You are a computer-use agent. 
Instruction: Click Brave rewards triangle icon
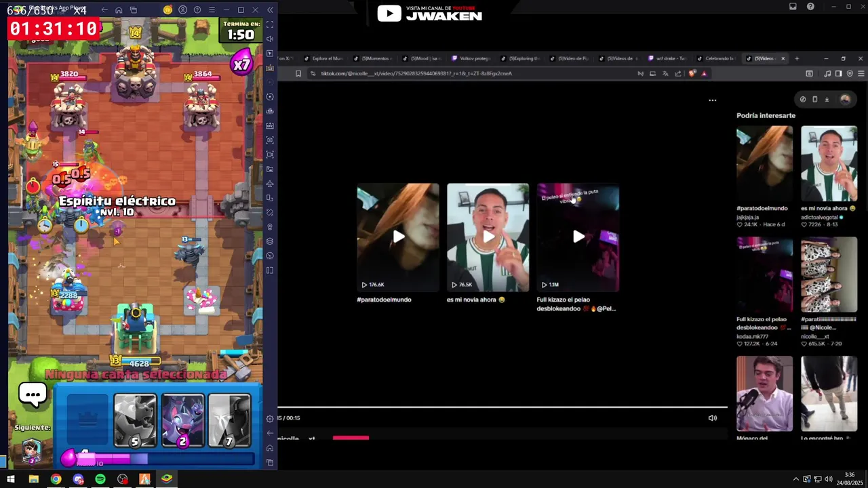(x=704, y=73)
